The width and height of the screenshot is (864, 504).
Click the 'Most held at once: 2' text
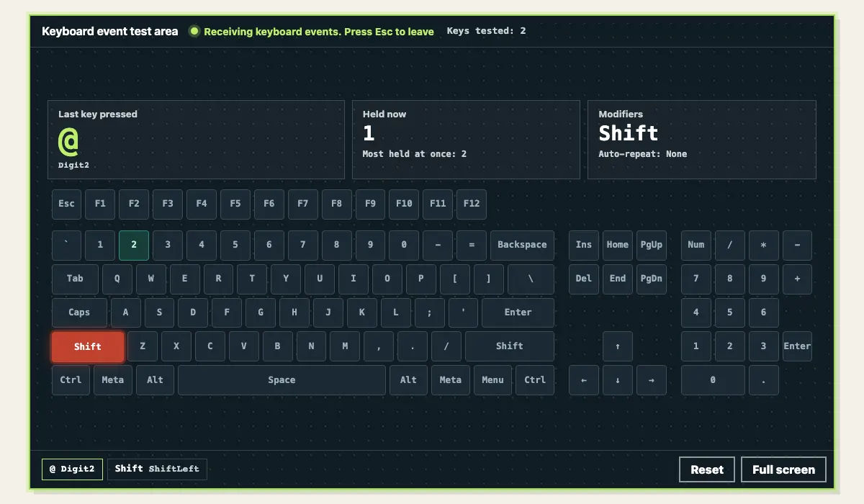tap(414, 154)
